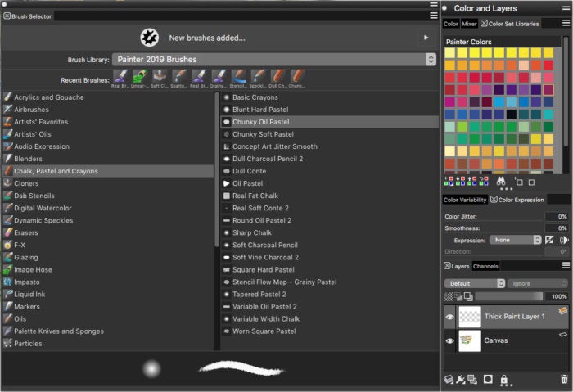Toggle invert expression direction icon
Viewport: 573px width, 392px height.
549,240
